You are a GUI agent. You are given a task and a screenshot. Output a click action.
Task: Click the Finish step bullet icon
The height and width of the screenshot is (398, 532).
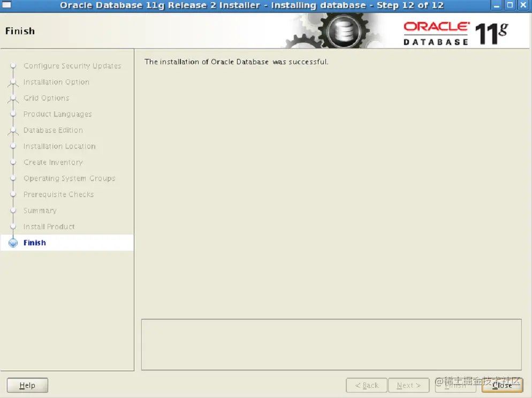pyautogui.click(x=13, y=243)
